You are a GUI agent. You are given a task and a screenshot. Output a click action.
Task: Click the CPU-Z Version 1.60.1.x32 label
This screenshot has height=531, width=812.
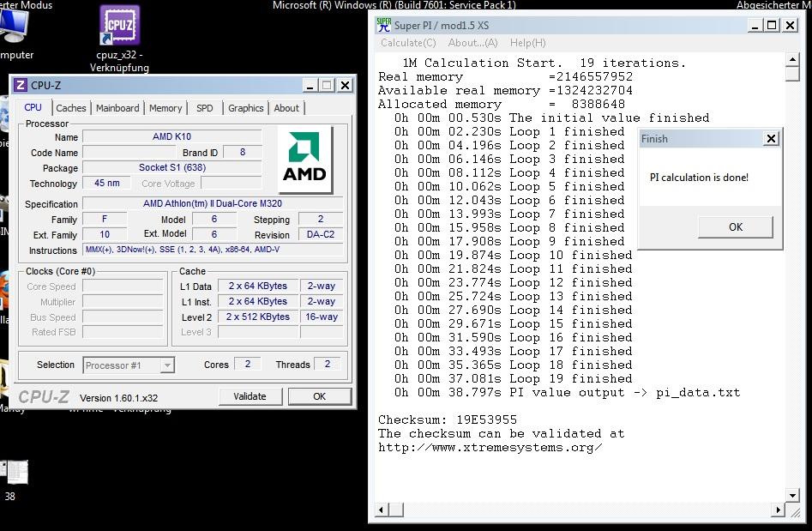118,398
